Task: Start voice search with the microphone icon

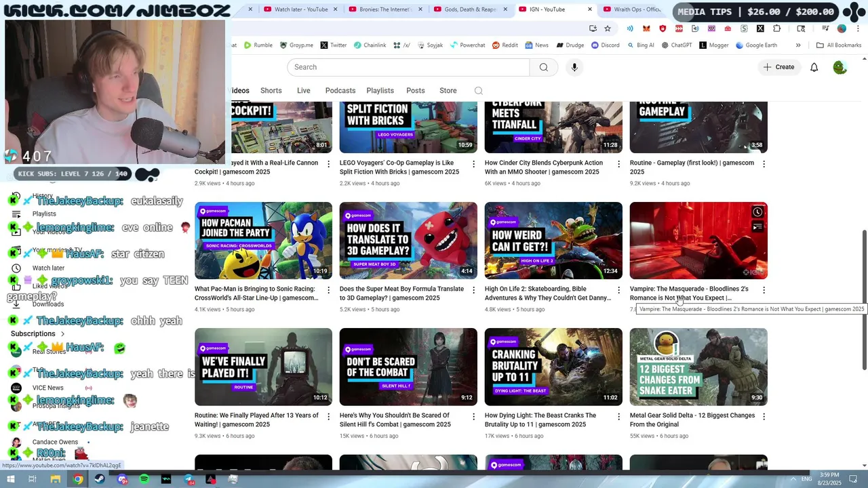Action: (x=574, y=67)
